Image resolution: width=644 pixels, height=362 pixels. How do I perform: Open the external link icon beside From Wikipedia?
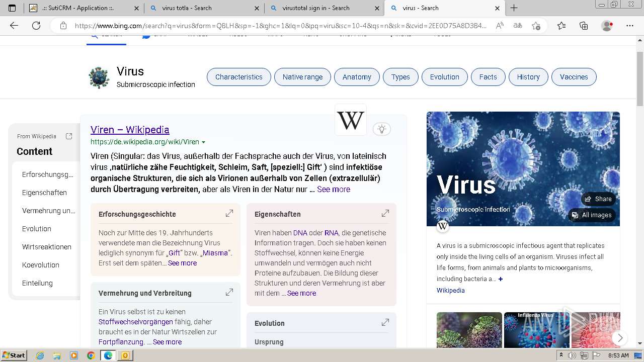pos(69,136)
